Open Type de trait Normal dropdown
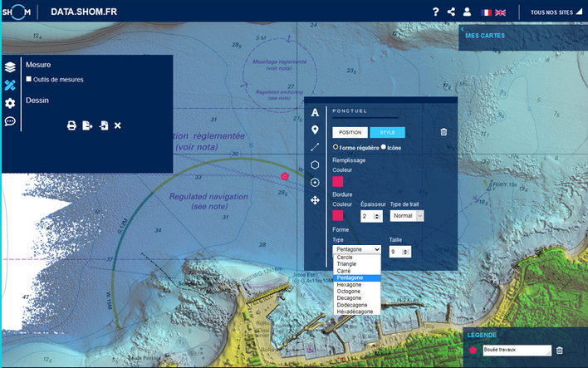Image resolution: width=588 pixels, height=368 pixels. pos(407,216)
